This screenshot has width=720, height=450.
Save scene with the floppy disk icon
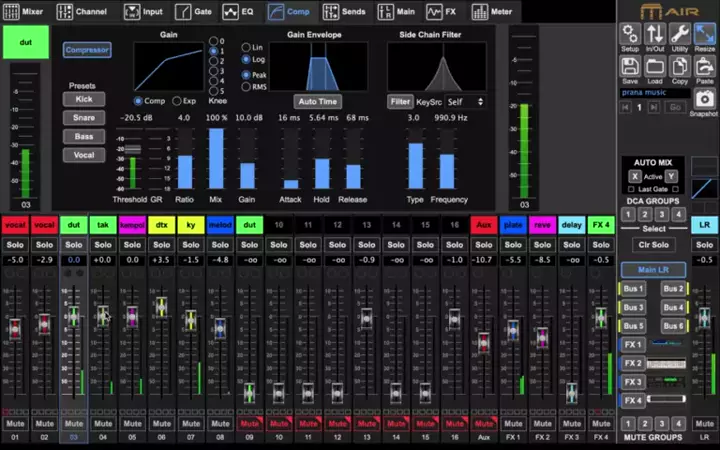pyautogui.click(x=630, y=68)
